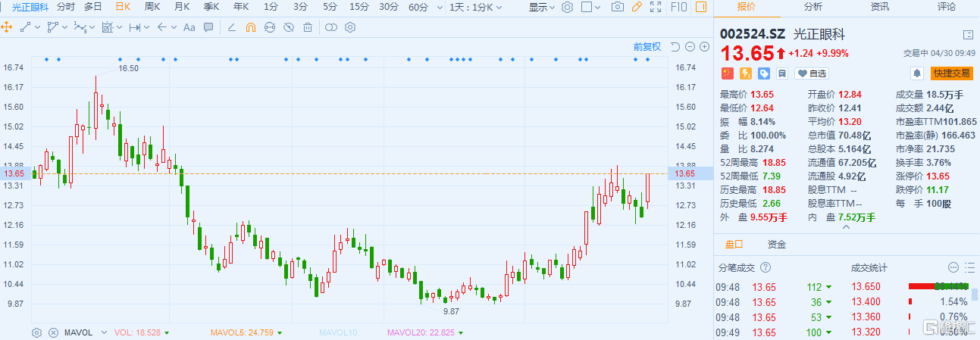Click the 快捷交易 quick trade button
This screenshot has height=340, width=980.
[952, 73]
